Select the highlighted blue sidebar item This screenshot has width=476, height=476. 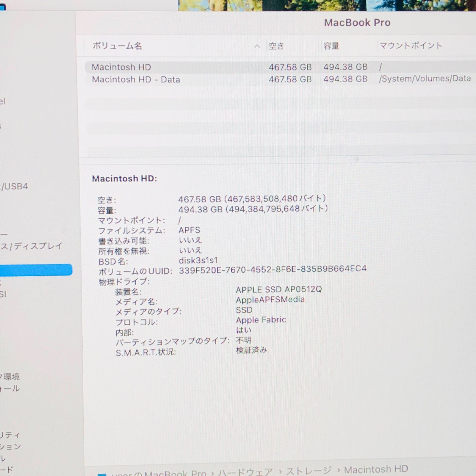(x=36, y=270)
